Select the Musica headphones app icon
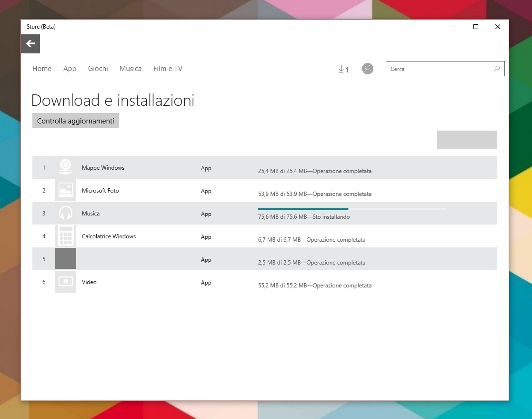 pyautogui.click(x=65, y=213)
